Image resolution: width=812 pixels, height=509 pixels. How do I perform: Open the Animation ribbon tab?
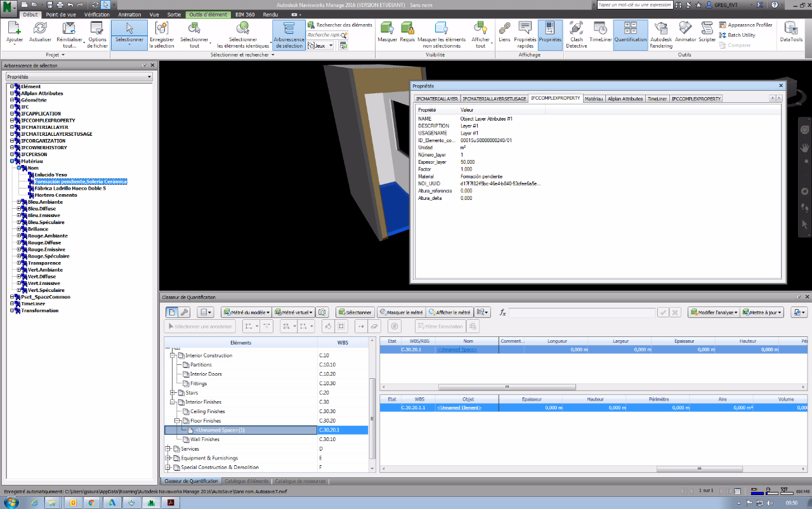[129, 14]
